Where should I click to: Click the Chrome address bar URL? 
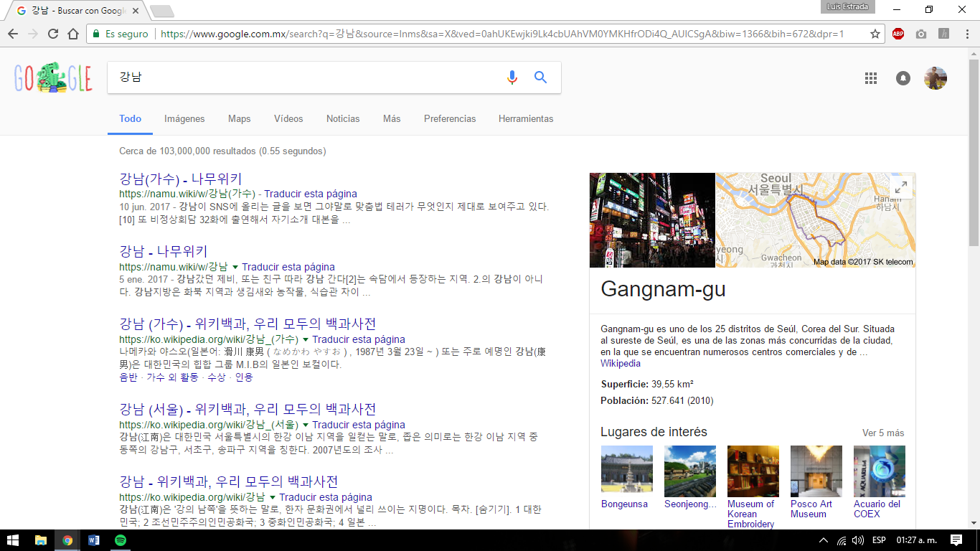tap(502, 34)
